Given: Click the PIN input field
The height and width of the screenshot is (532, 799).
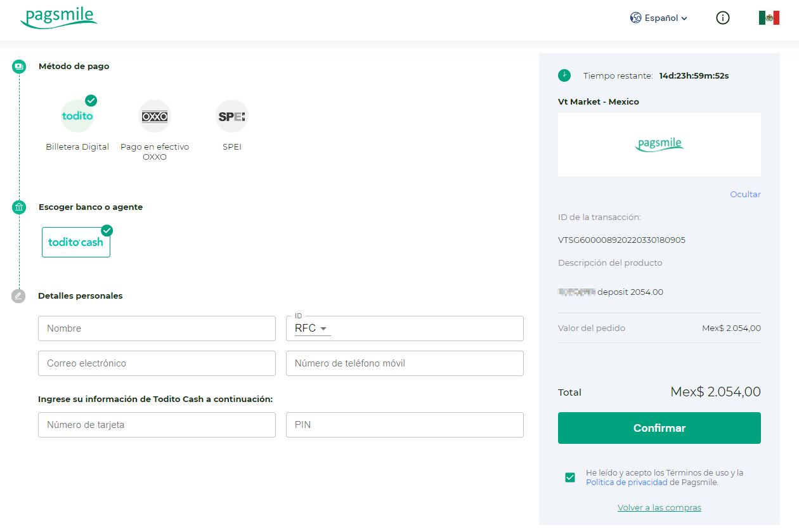Looking at the screenshot, I should (x=405, y=425).
